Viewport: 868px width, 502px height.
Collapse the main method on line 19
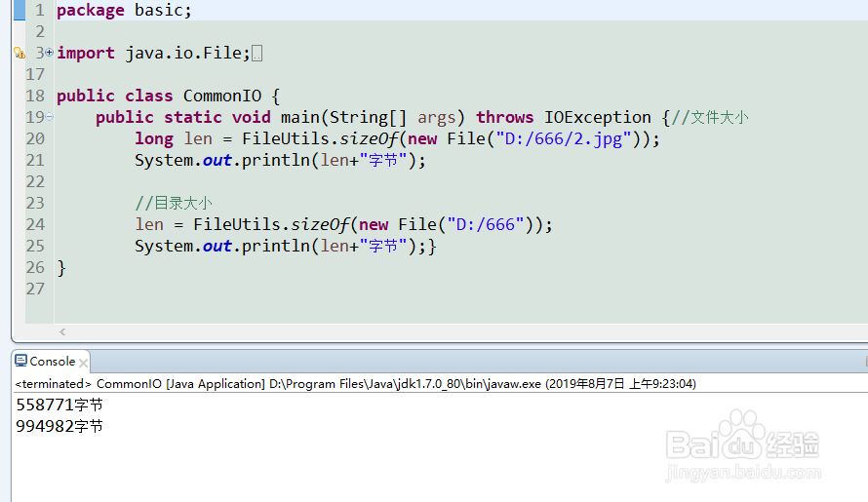pyautogui.click(x=50, y=117)
